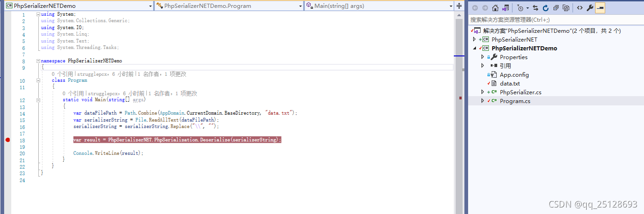Open the pending changes filter dropdown arrow
The width and height of the screenshot is (644, 214).
527,8
